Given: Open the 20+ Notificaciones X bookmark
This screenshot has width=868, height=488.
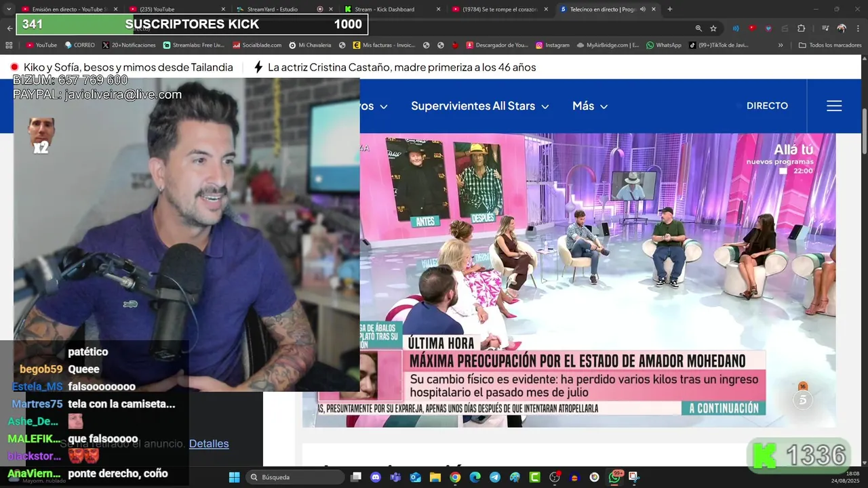Looking at the screenshot, I should click(x=129, y=45).
